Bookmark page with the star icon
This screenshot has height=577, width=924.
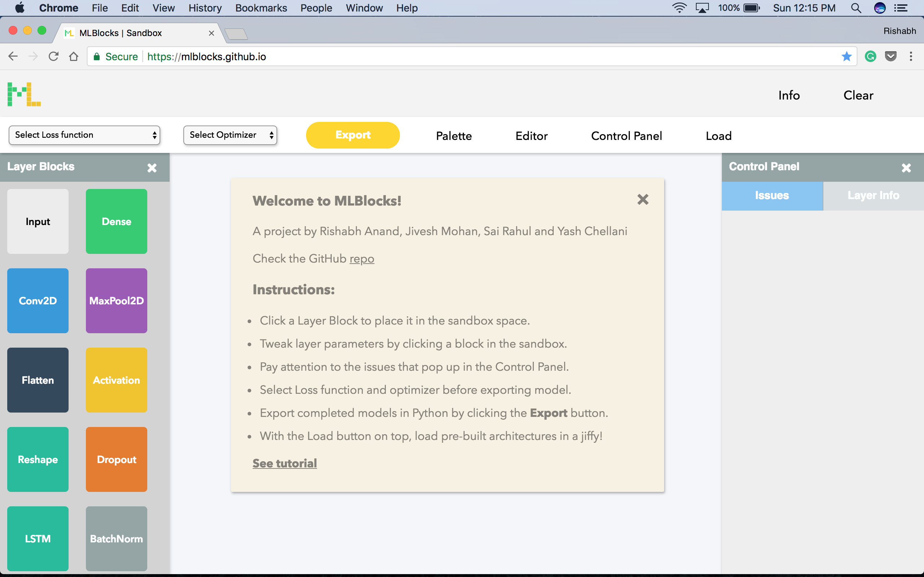846,57
